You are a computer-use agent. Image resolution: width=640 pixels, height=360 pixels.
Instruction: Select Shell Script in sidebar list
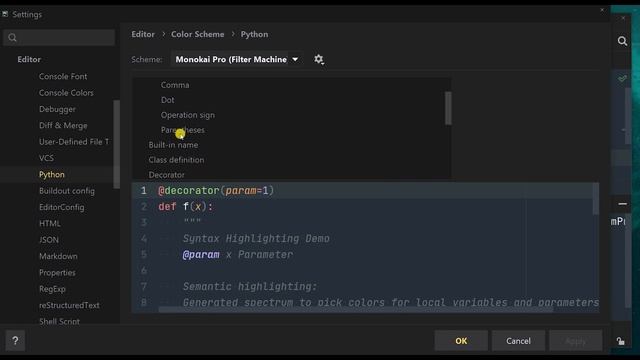(60, 321)
